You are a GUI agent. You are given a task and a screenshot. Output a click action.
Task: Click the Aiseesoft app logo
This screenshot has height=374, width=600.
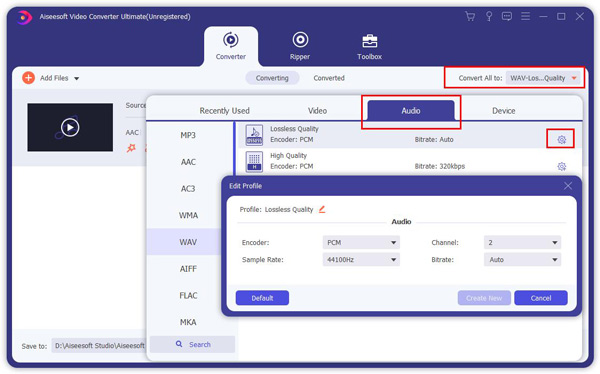24,17
